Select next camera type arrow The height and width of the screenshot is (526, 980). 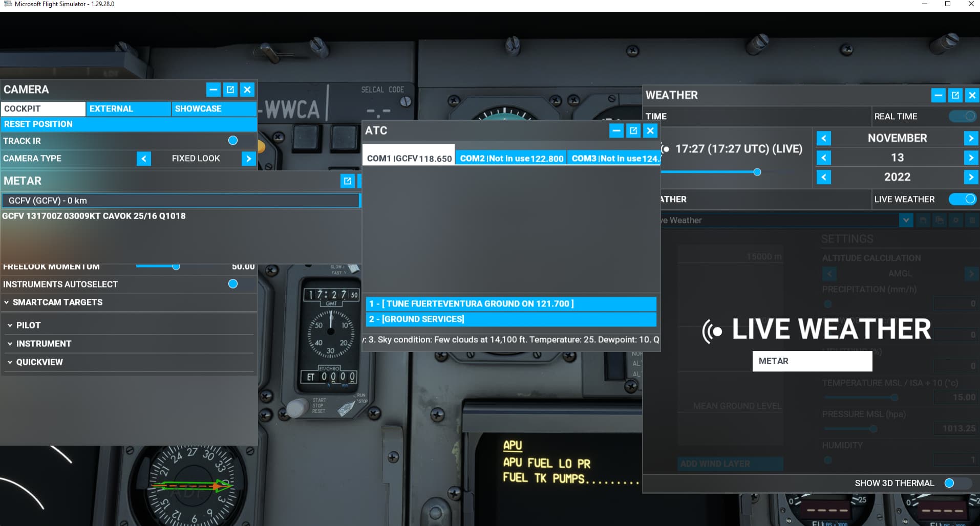click(248, 159)
